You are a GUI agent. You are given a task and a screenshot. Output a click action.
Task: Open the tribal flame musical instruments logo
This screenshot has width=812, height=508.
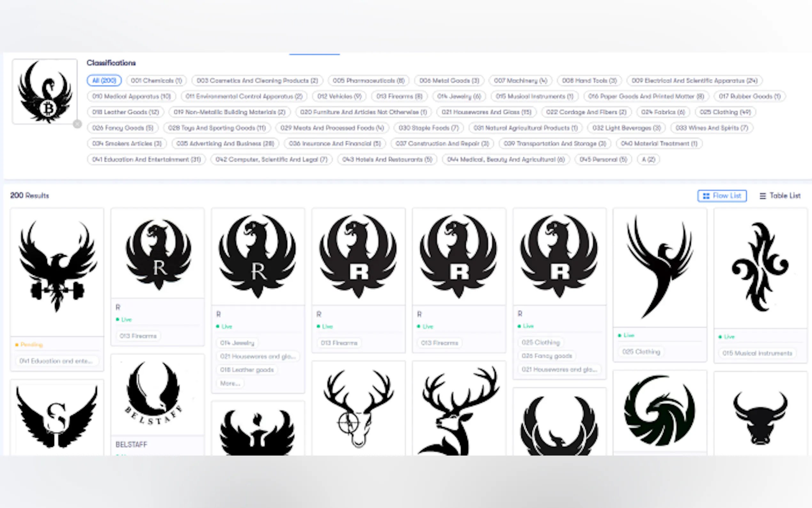(760, 267)
